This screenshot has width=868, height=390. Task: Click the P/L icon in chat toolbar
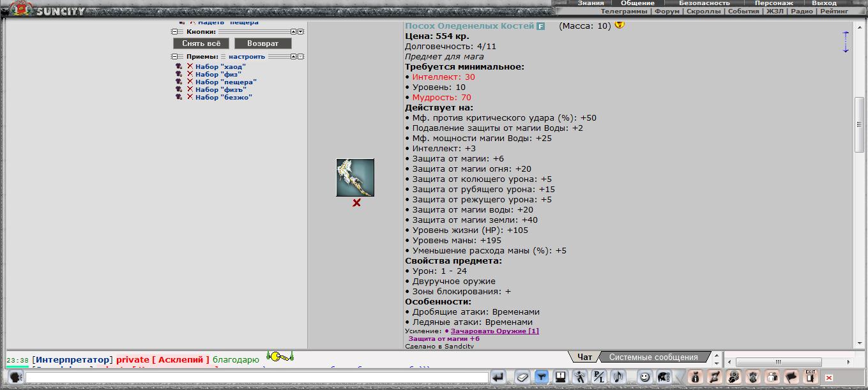(x=598, y=377)
